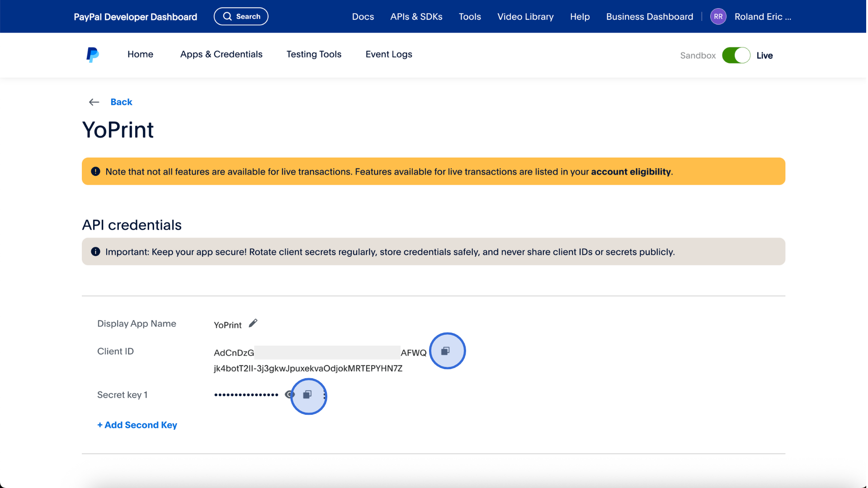
Task: Click the Back link
Action: pos(121,102)
